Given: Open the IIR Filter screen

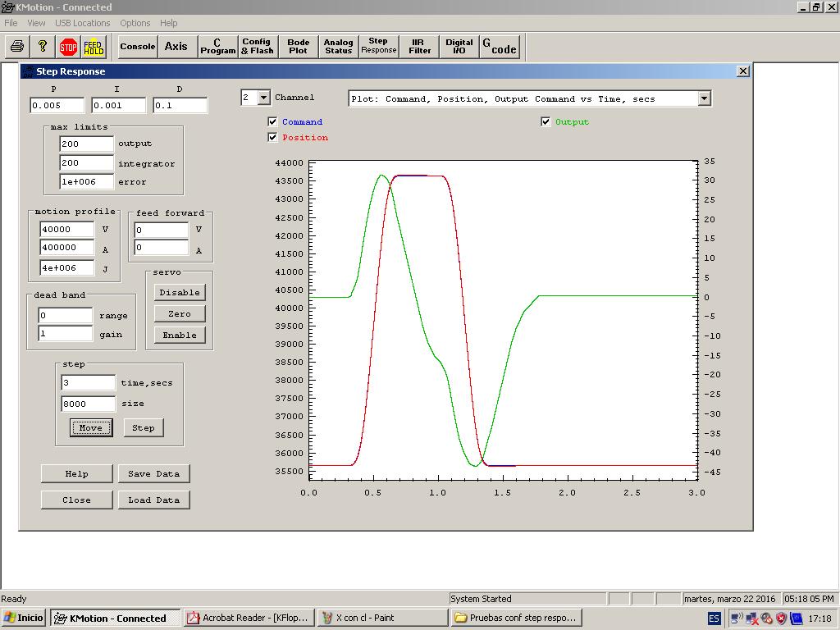Looking at the screenshot, I should 419,47.
